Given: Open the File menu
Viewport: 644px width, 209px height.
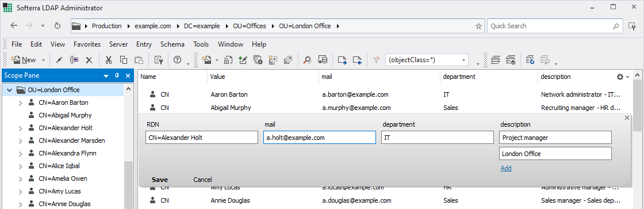Looking at the screenshot, I should point(17,44).
